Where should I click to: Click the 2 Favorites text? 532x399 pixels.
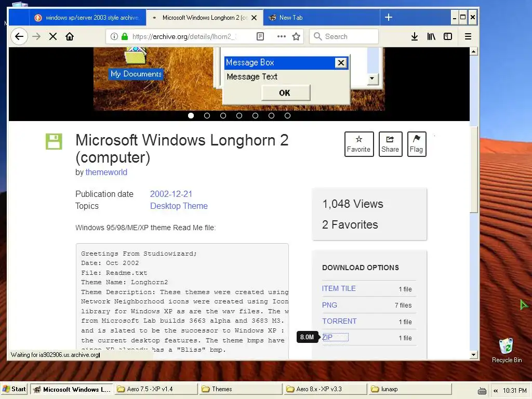pos(350,224)
